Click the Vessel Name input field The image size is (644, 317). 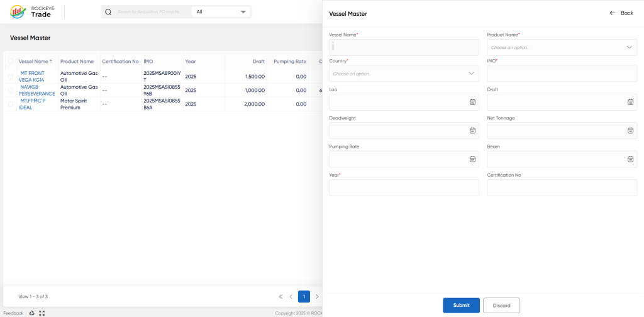pos(404,48)
